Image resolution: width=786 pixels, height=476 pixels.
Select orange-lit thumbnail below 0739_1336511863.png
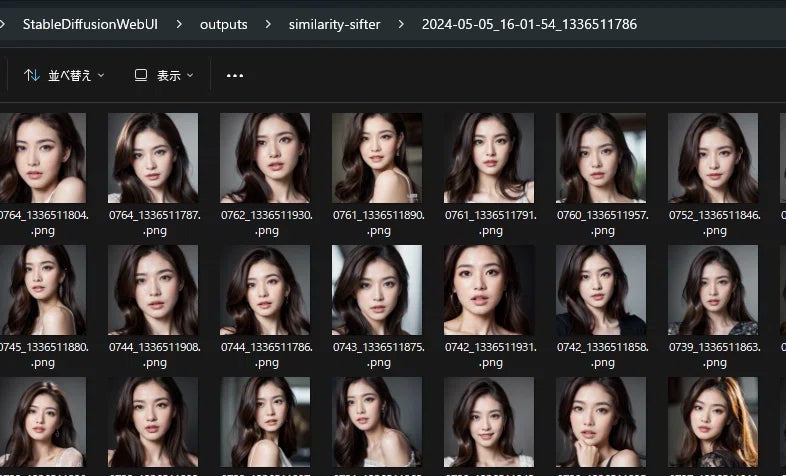pos(713,422)
